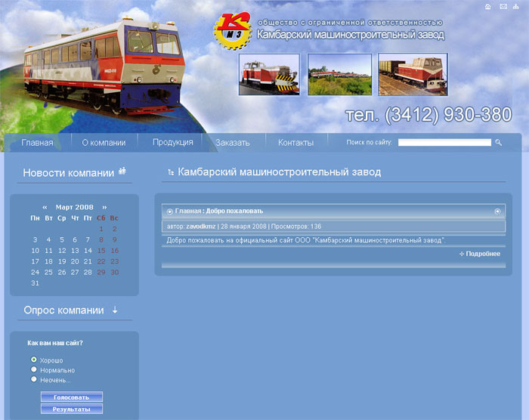Select calendar day 23
The height and width of the screenshot is (420, 529).
[115, 261]
